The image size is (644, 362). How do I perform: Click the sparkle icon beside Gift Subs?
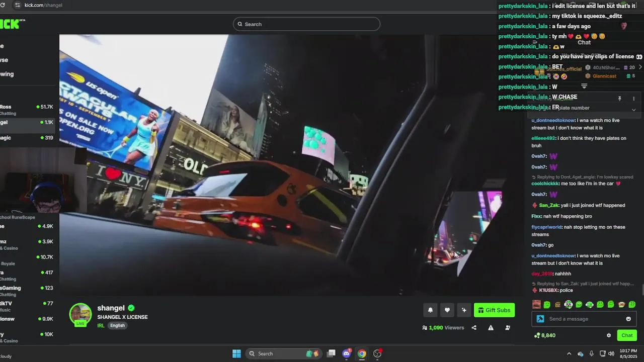[464, 310]
